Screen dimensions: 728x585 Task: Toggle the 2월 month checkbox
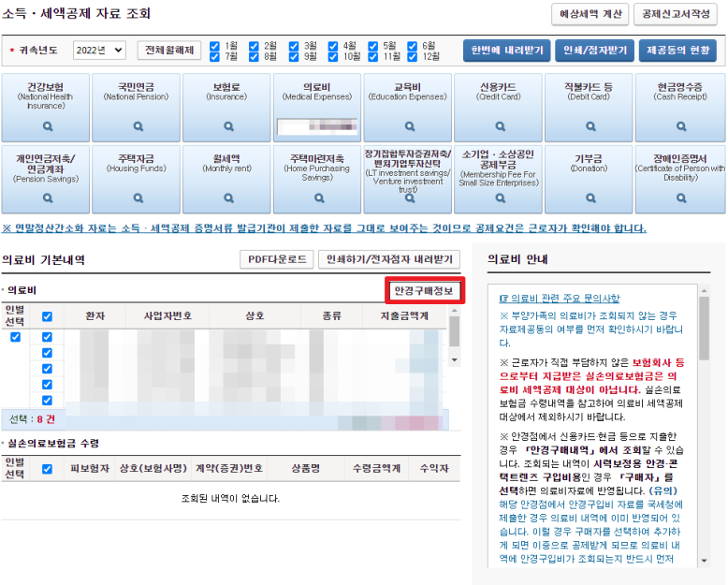[x=254, y=46]
